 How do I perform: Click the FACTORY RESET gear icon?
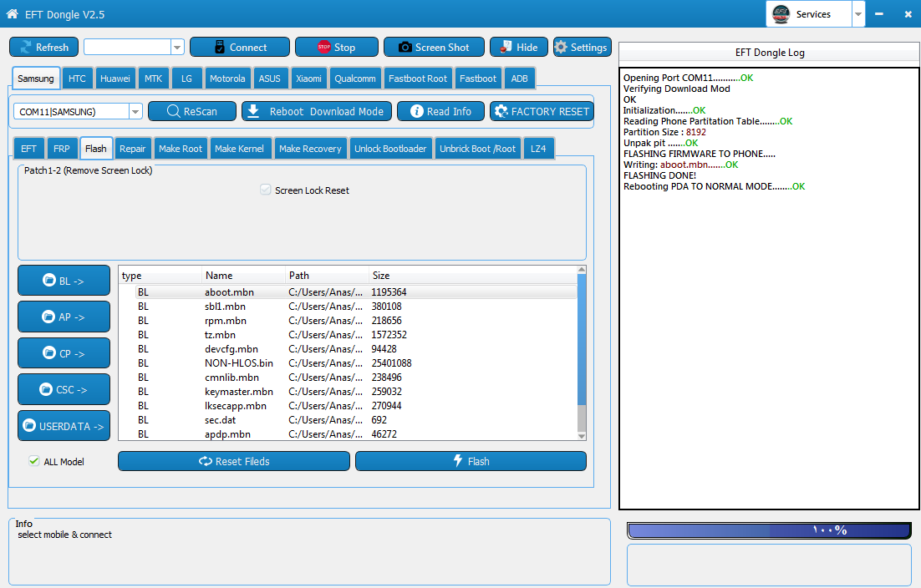501,111
